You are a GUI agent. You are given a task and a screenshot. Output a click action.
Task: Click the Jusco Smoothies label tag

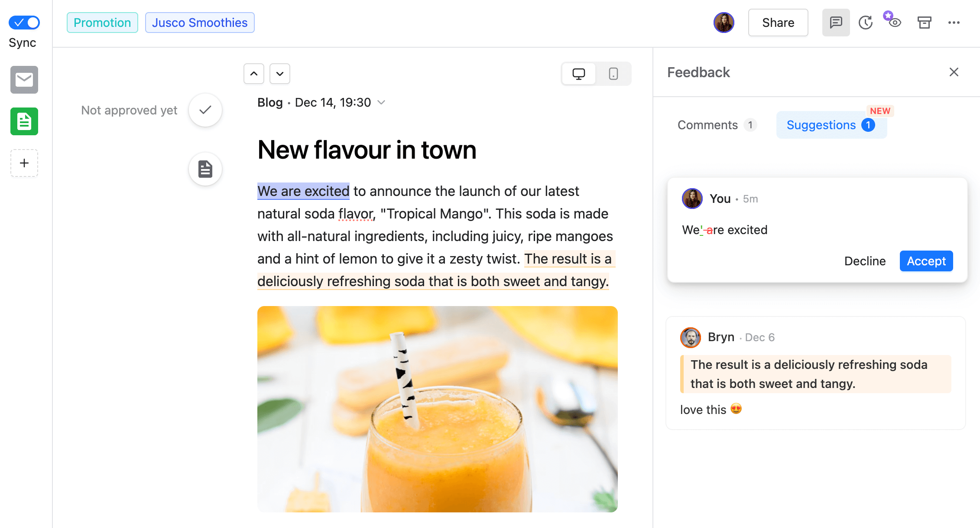click(199, 22)
